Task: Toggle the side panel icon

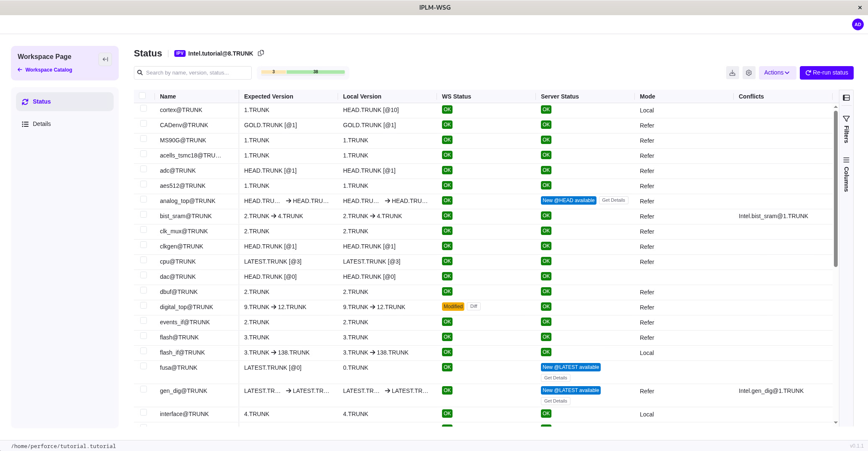Action: [x=846, y=98]
